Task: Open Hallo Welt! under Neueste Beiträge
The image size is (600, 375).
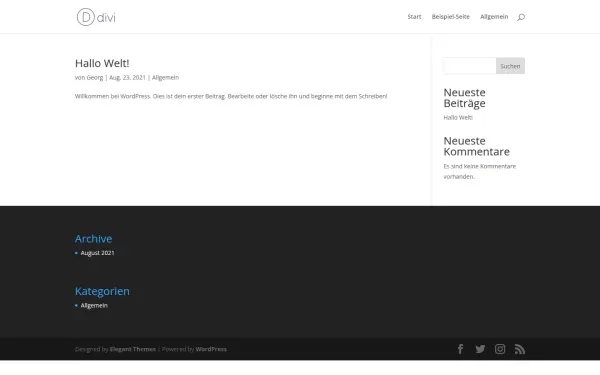Action: pyautogui.click(x=458, y=117)
